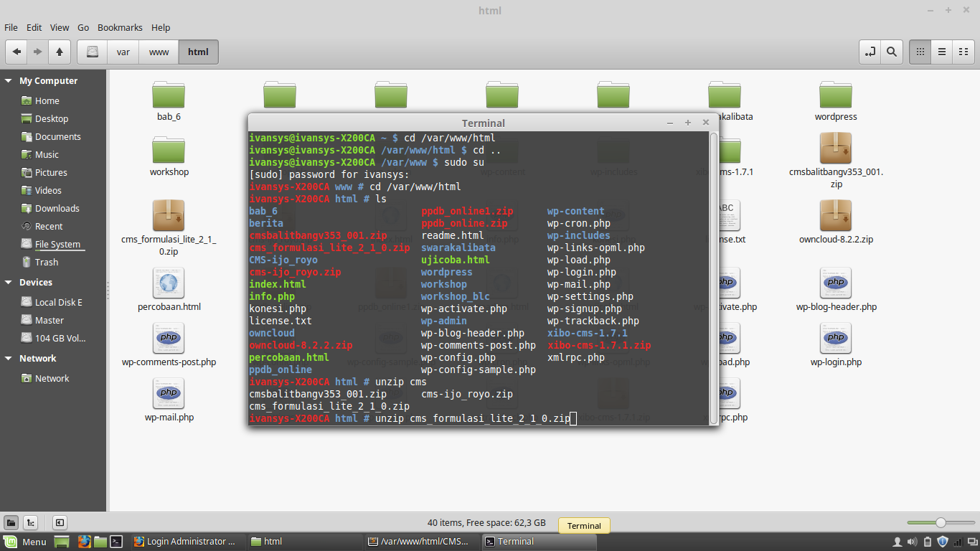Select Music in the sidebar
980x551 pixels.
click(x=47, y=155)
